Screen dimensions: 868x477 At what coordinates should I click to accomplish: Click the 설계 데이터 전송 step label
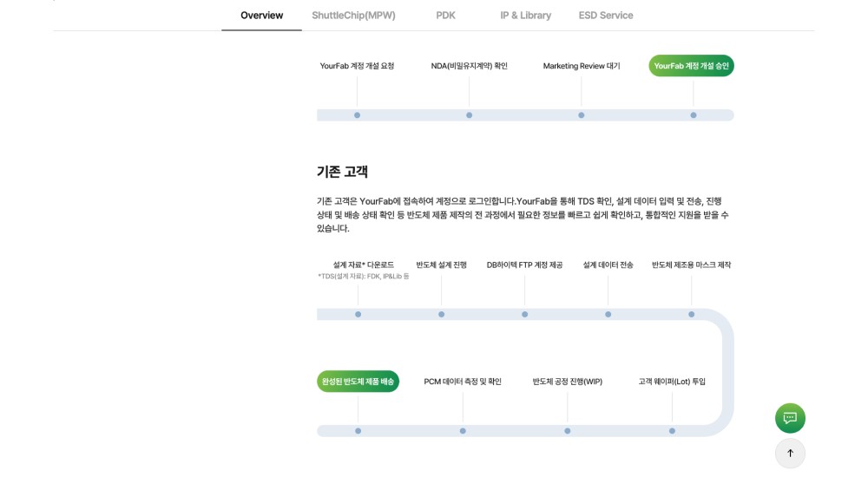coord(608,265)
